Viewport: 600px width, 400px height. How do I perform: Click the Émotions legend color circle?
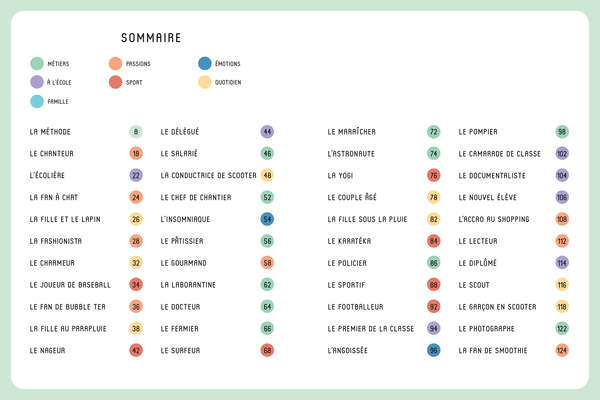pyautogui.click(x=205, y=63)
